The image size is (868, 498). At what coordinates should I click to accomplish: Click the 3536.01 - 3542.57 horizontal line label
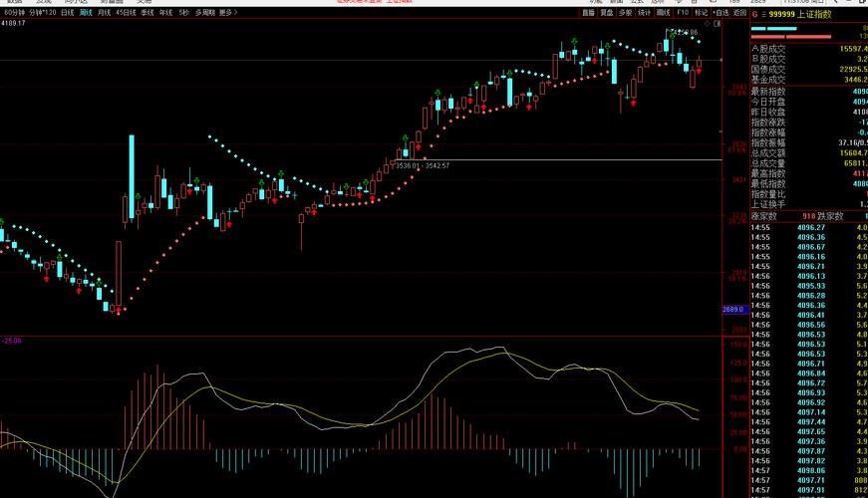[x=423, y=165]
